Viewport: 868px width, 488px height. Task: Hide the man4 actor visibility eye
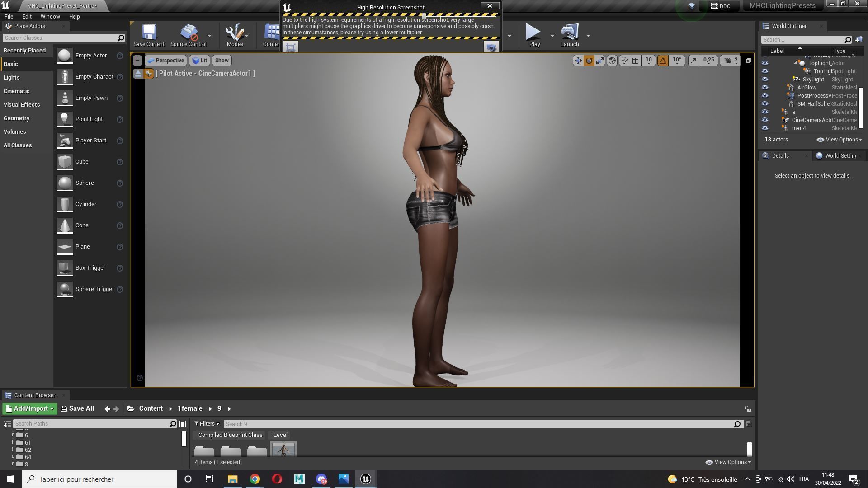[x=765, y=128]
